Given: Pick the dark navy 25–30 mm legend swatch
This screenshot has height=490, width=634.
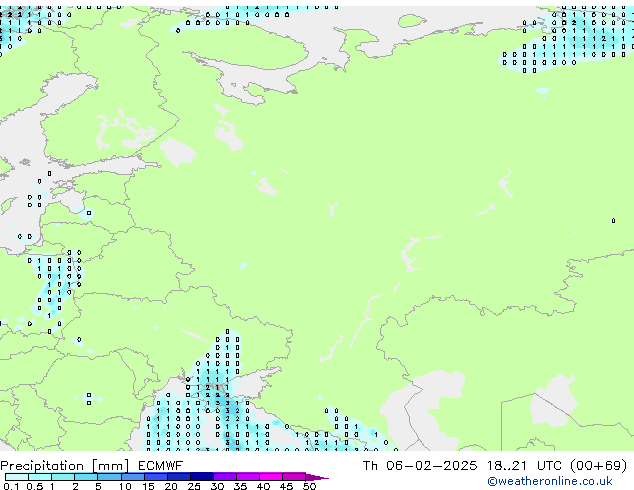Looking at the screenshot, I should (x=201, y=477).
